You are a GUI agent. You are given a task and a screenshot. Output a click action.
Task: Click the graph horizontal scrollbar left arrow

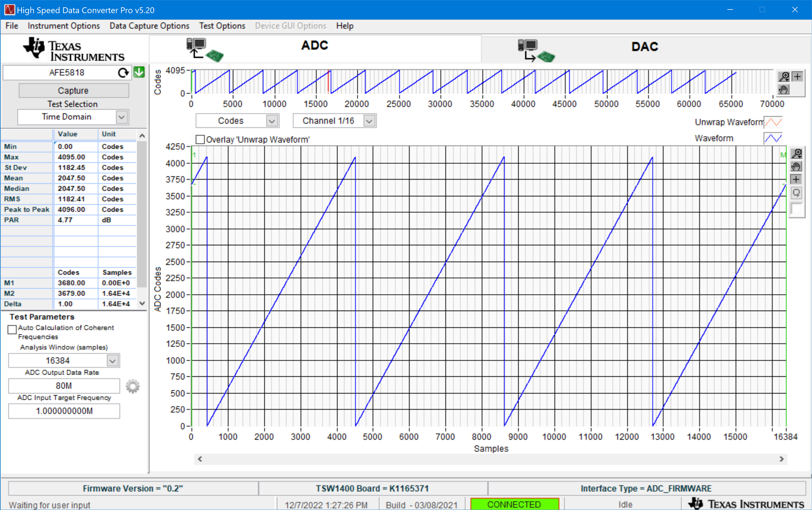[200, 459]
